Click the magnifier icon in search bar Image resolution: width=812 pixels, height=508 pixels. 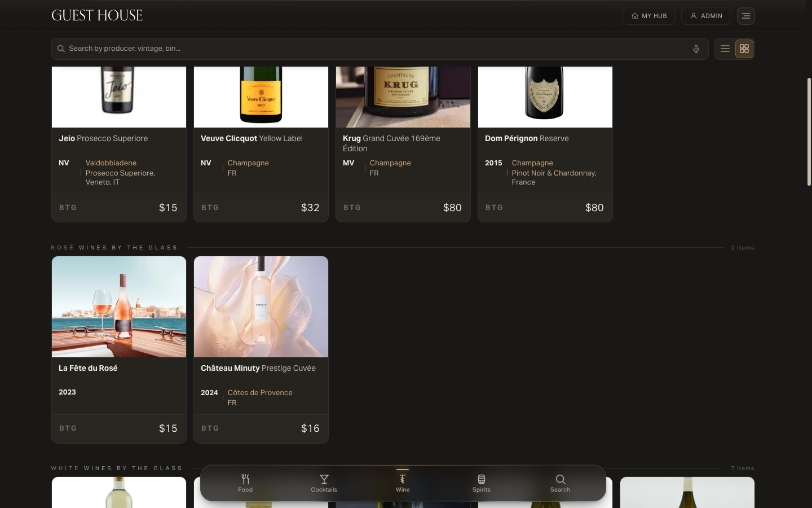click(x=61, y=49)
